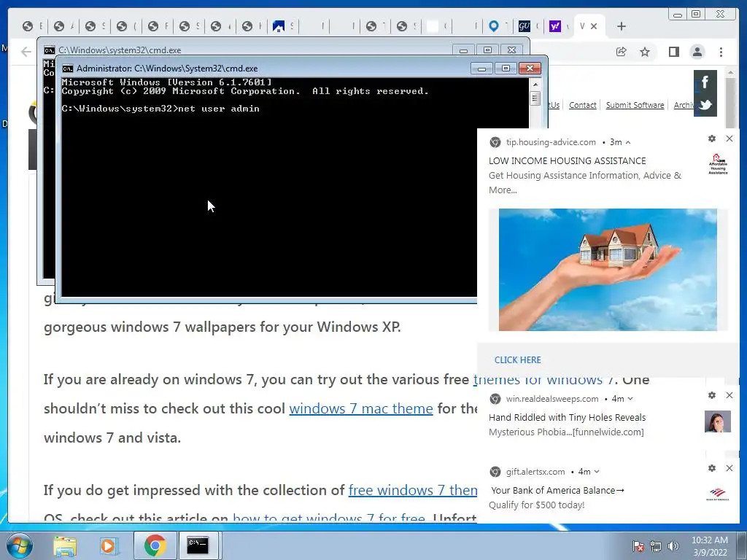The width and height of the screenshot is (747, 560).
Task: Open settings gear for gift.alertsx.com notification
Action: (x=712, y=468)
